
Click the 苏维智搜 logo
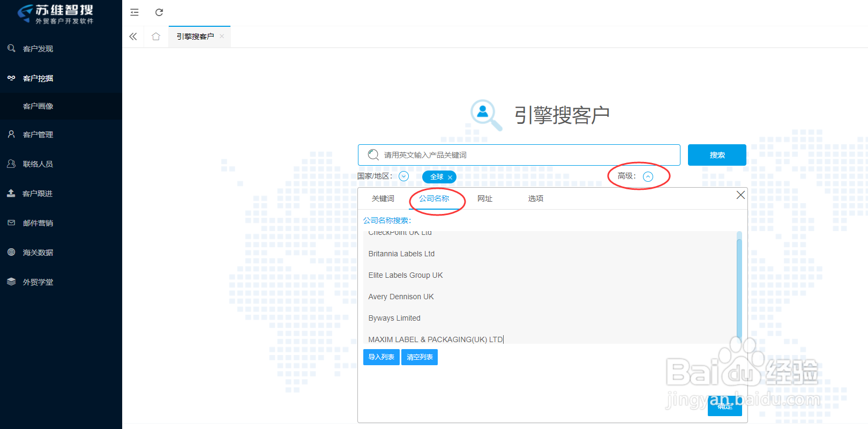(x=56, y=14)
